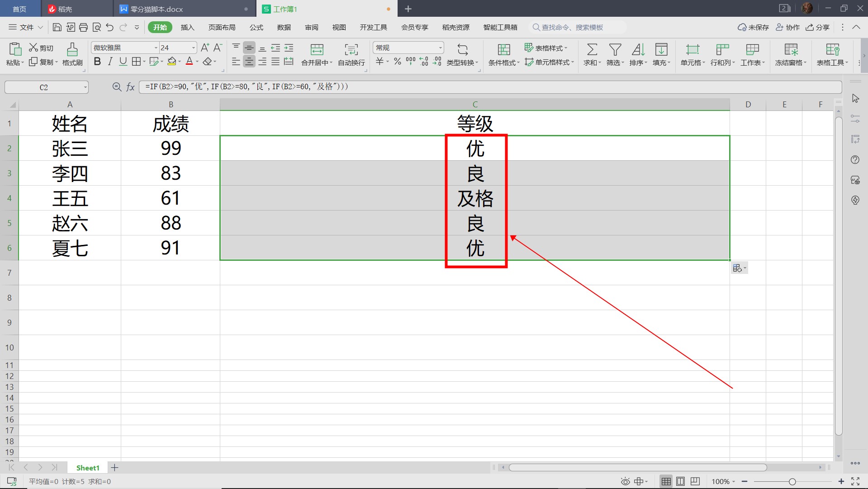
Task: Toggle Bold text formatting
Action: pyautogui.click(x=97, y=62)
